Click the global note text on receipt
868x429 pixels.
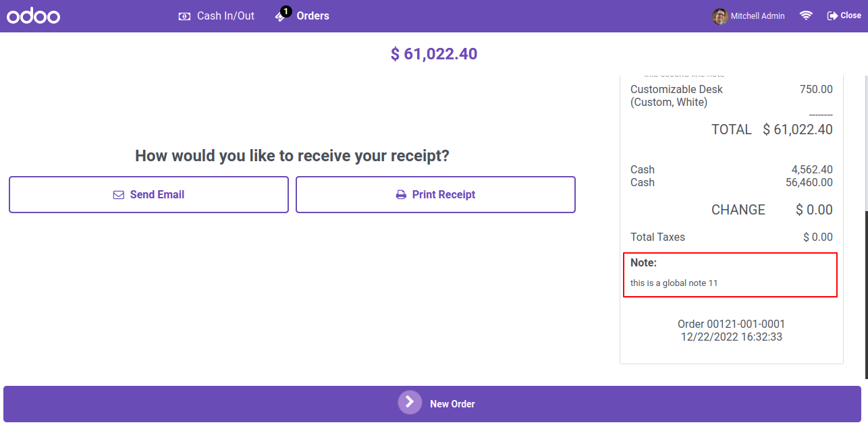(674, 283)
